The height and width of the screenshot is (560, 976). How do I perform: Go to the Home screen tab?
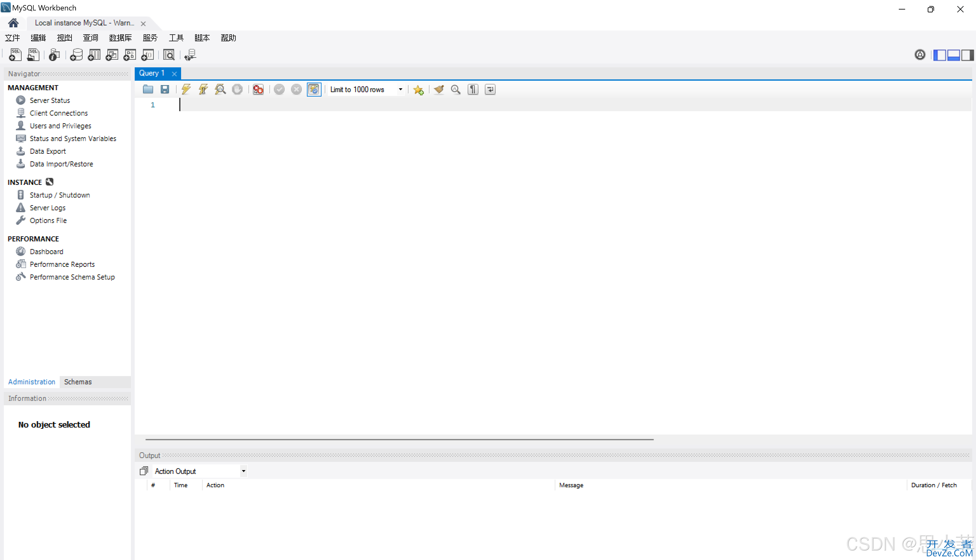click(x=13, y=23)
